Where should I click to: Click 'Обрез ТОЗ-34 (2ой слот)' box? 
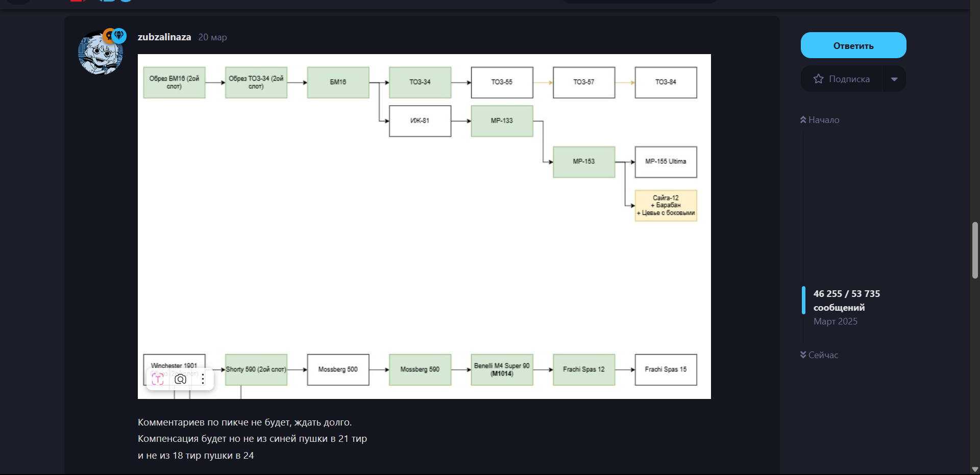click(x=256, y=83)
